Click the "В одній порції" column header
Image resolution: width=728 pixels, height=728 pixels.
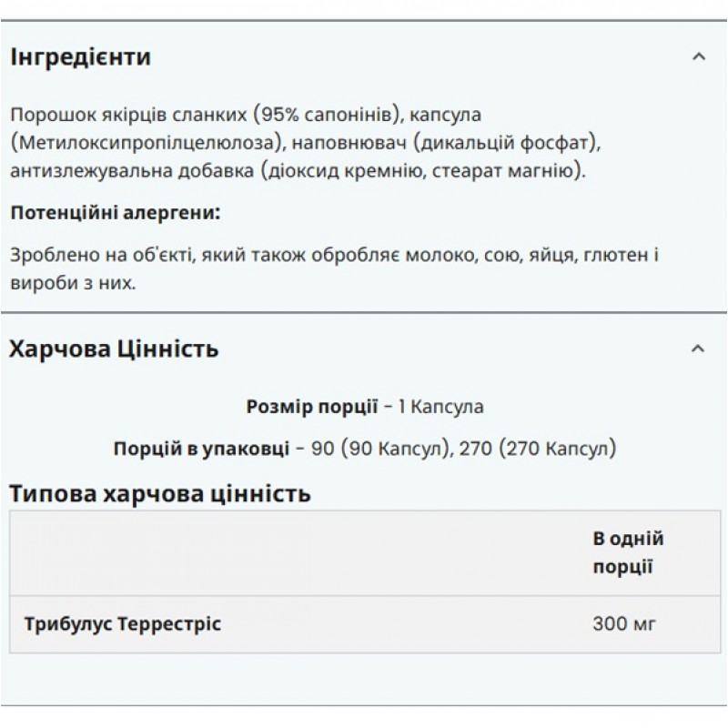pyautogui.click(x=628, y=551)
